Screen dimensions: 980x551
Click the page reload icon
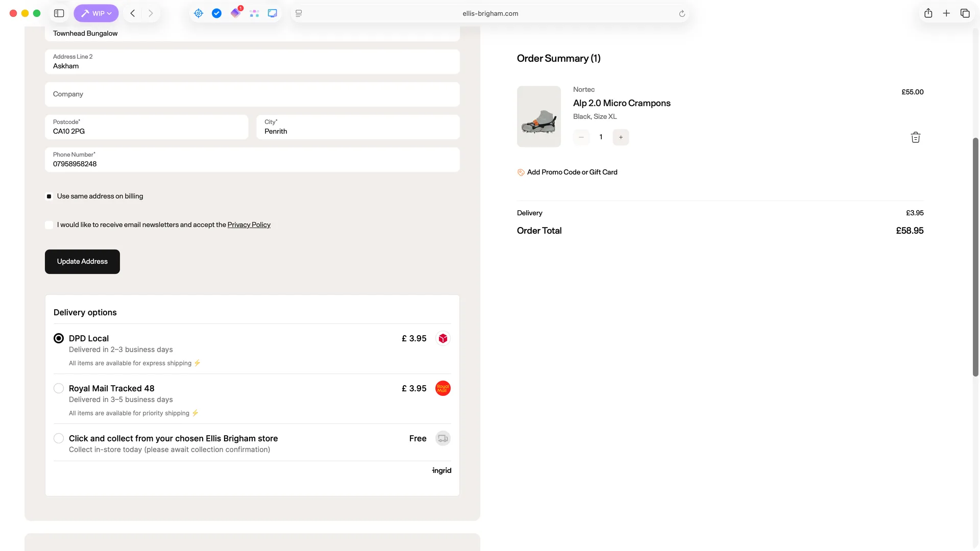click(x=682, y=14)
